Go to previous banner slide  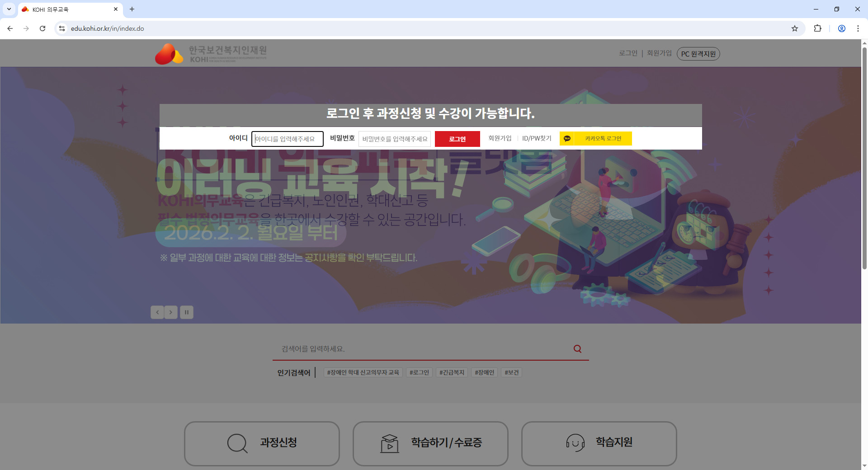[x=157, y=312]
